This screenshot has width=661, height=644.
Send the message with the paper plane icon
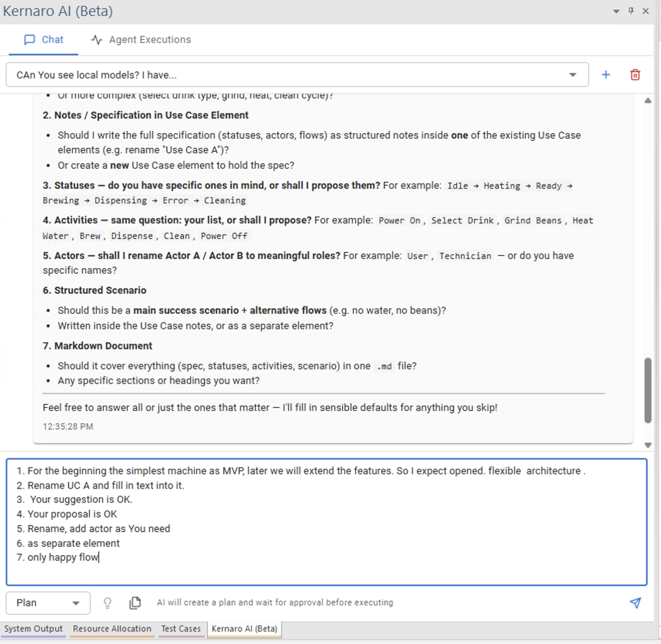click(x=635, y=602)
